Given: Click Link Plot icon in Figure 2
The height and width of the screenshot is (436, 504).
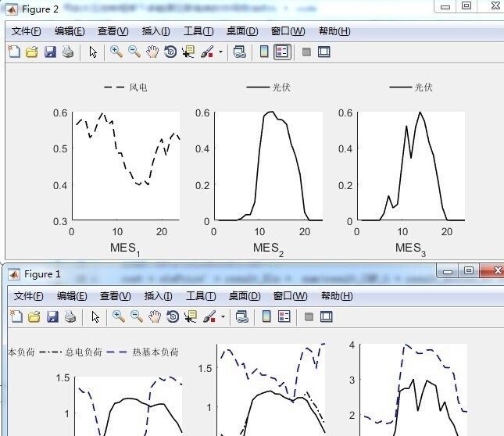Looking at the screenshot, I should click(x=240, y=52).
